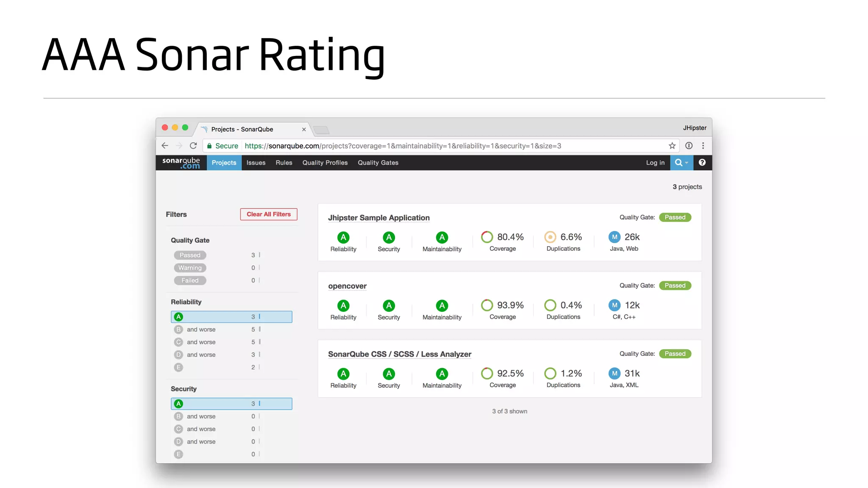
Task: Click the browser back arrow
Action: click(165, 146)
